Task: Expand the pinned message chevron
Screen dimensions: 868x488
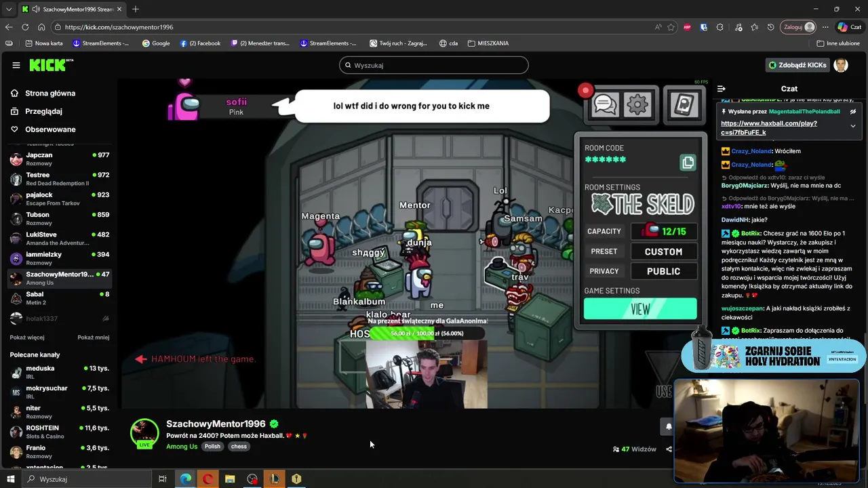Action: coord(853,126)
